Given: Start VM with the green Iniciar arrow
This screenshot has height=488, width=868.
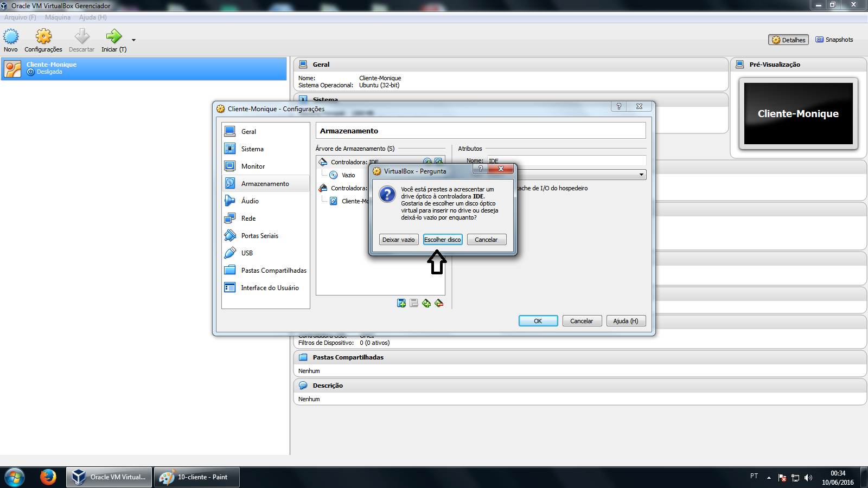Looking at the screenshot, I should click(114, 37).
